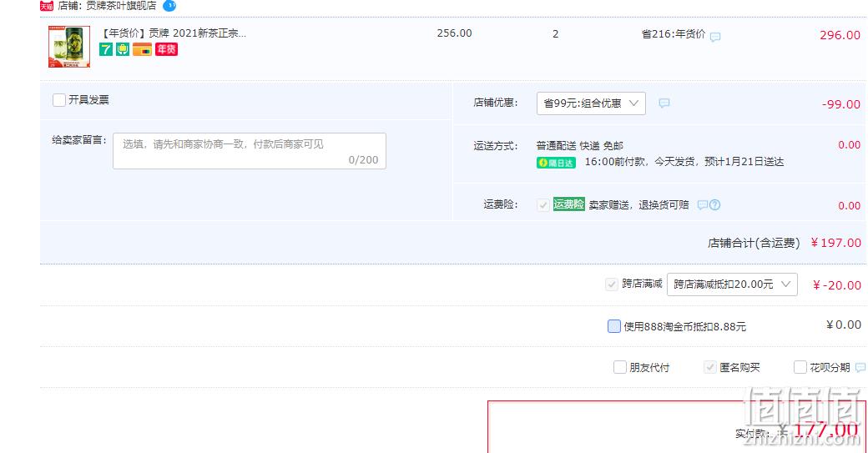The width and height of the screenshot is (868, 453).
Task: Click the unit price 256.00
Action: pyautogui.click(x=455, y=33)
